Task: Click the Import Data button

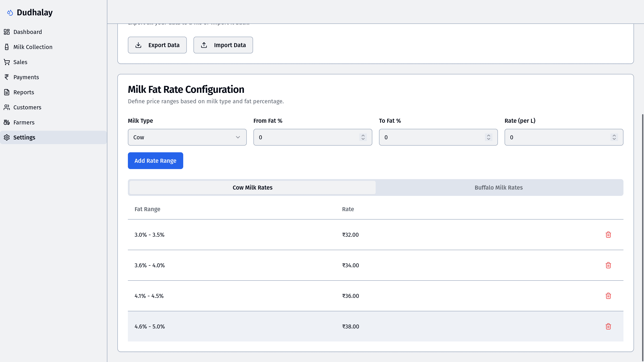Action: tap(223, 45)
